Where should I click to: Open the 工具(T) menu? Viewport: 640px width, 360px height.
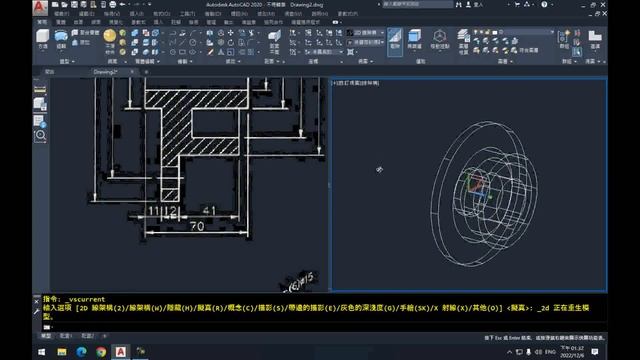187,14
